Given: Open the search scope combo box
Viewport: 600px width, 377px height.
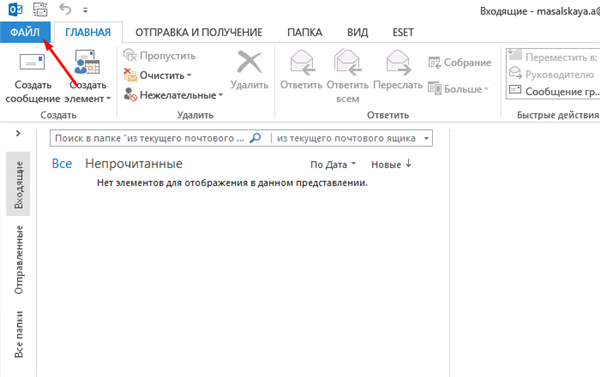Looking at the screenshot, I should [352, 138].
